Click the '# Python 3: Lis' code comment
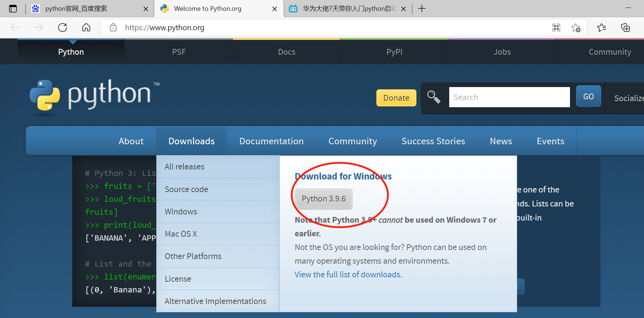This screenshot has width=644, height=318. (x=120, y=173)
